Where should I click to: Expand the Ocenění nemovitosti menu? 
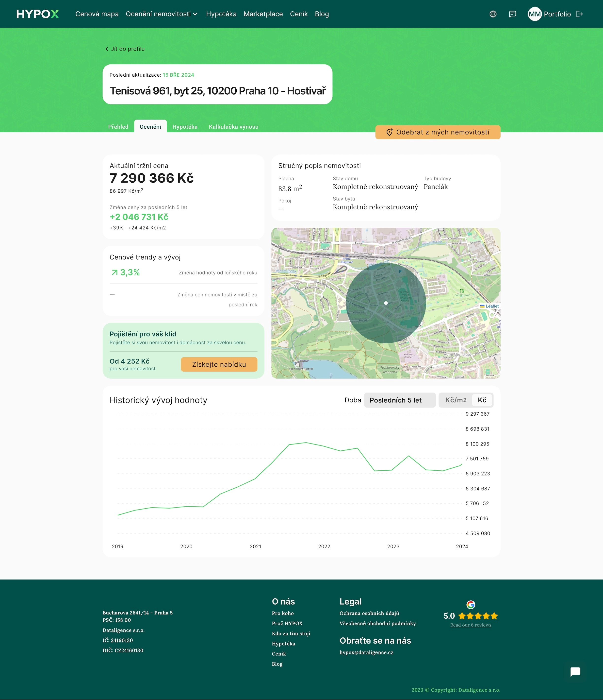[x=161, y=14]
